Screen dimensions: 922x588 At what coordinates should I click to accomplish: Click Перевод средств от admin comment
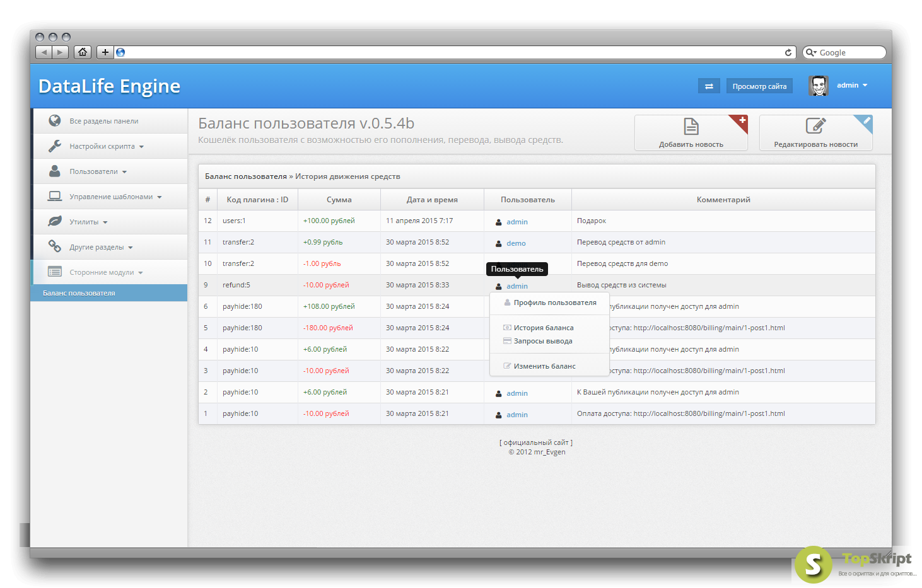(x=621, y=242)
